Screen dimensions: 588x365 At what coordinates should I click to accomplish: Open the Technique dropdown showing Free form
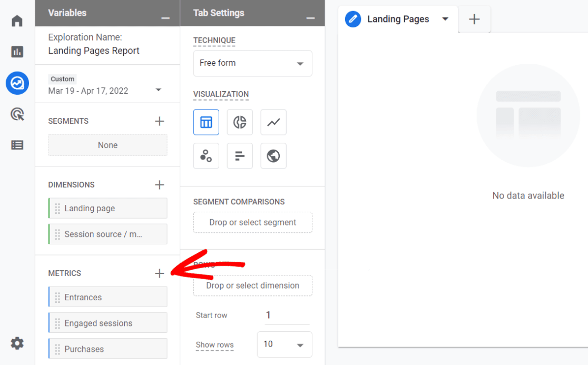pyautogui.click(x=252, y=63)
